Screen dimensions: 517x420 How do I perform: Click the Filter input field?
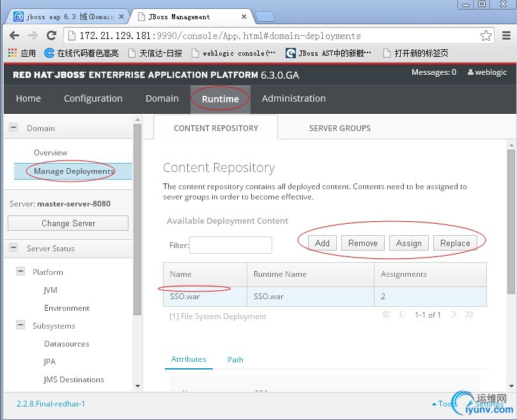231,245
